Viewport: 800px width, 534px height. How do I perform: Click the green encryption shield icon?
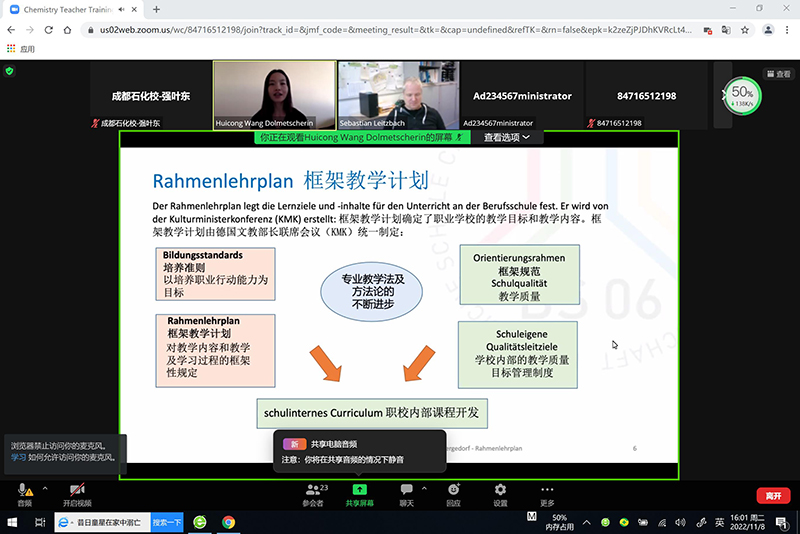pos(10,71)
